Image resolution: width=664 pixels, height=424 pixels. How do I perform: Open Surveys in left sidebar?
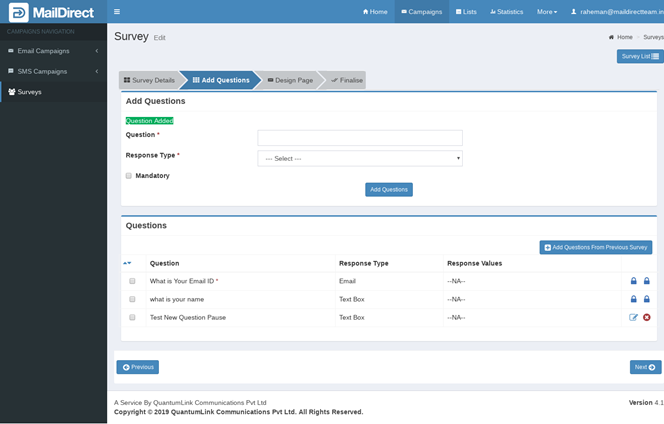(x=30, y=92)
